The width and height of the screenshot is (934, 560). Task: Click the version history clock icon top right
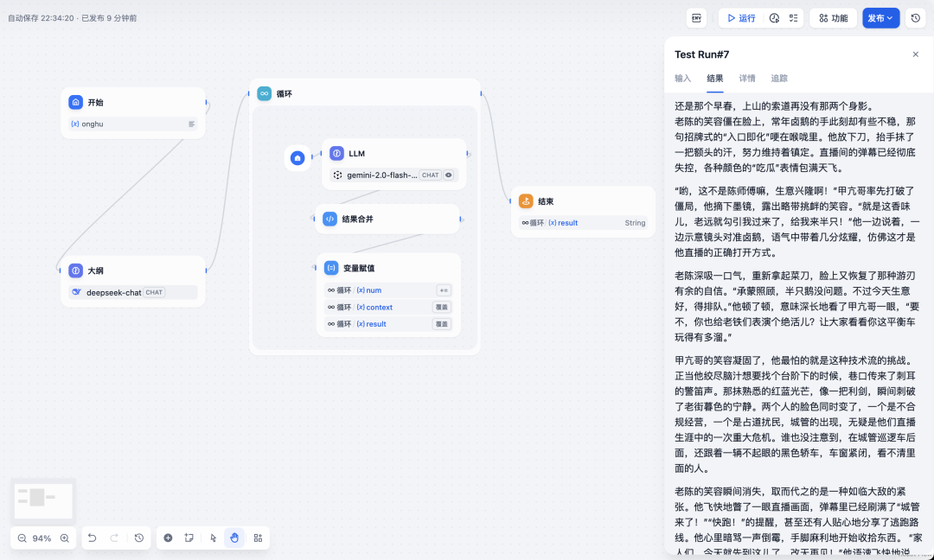pyautogui.click(x=916, y=17)
